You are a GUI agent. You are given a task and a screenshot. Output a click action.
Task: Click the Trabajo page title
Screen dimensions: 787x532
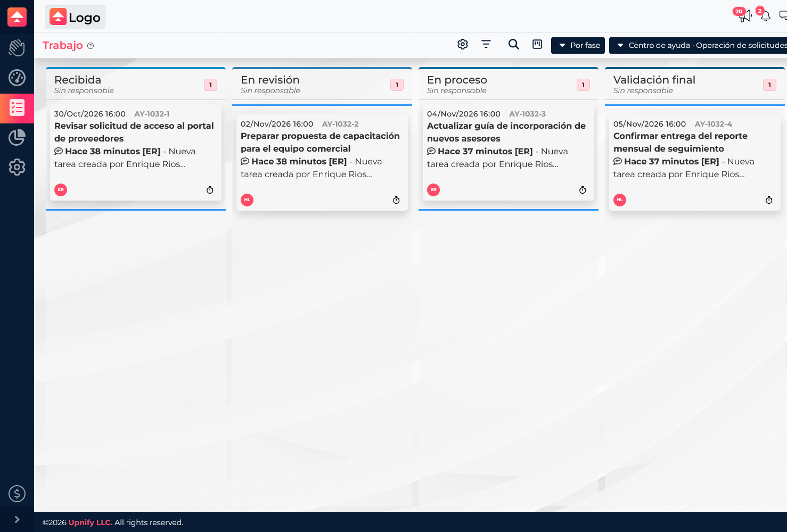63,45
